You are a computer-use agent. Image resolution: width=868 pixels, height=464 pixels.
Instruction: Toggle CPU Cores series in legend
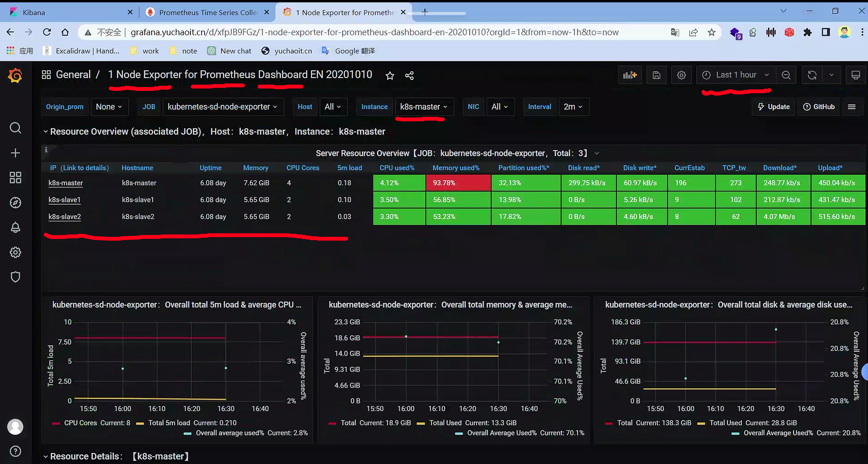(x=80, y=423)
